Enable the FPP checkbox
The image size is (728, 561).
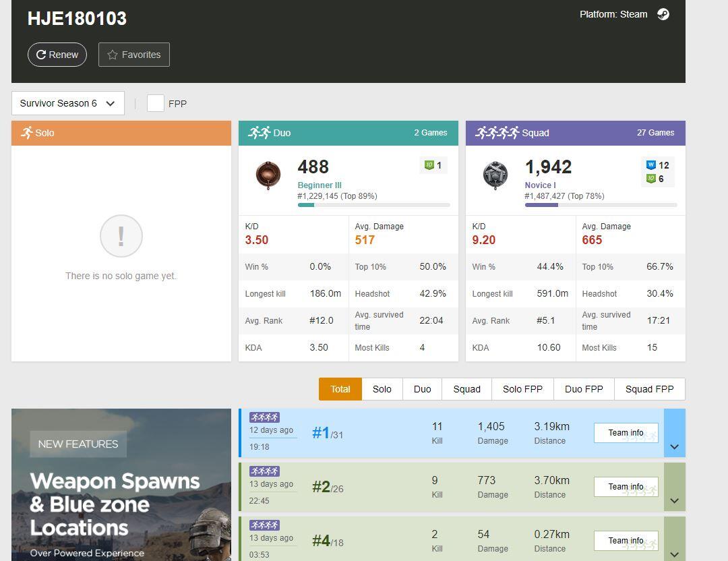point(156,103)
